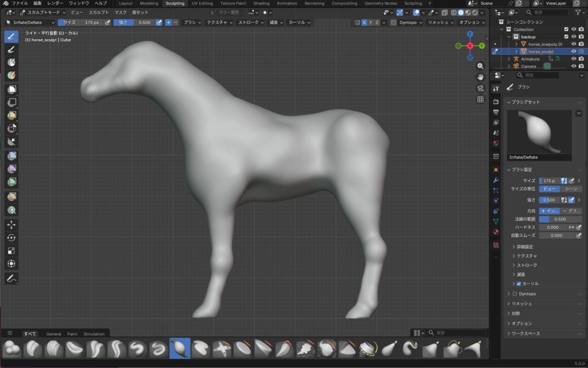Toggle camera view icon in viewport

(480, 88)
